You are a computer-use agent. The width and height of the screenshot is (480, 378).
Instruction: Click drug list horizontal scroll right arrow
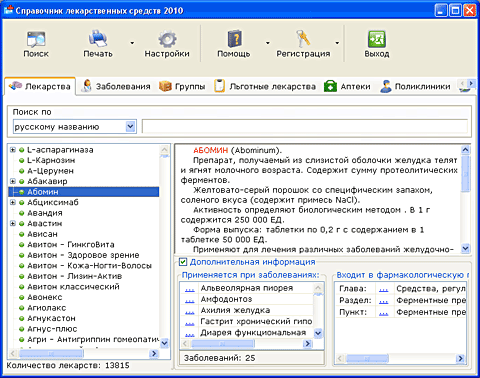pos(154,353)
